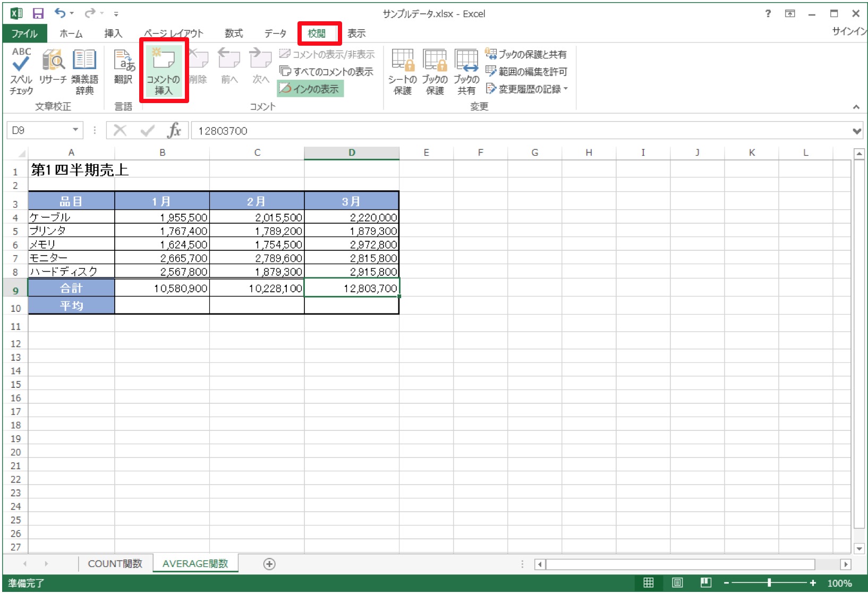Go to the previous comment 前へ

[229, 66]
